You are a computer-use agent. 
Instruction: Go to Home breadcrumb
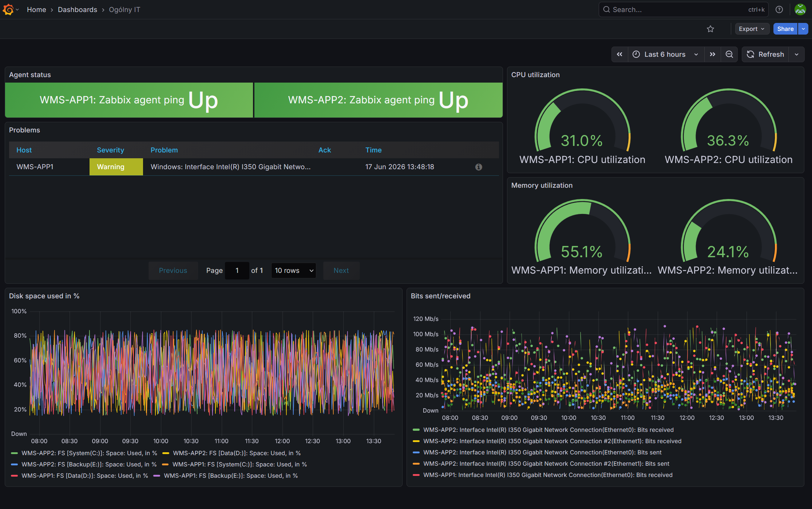(36, 9)
